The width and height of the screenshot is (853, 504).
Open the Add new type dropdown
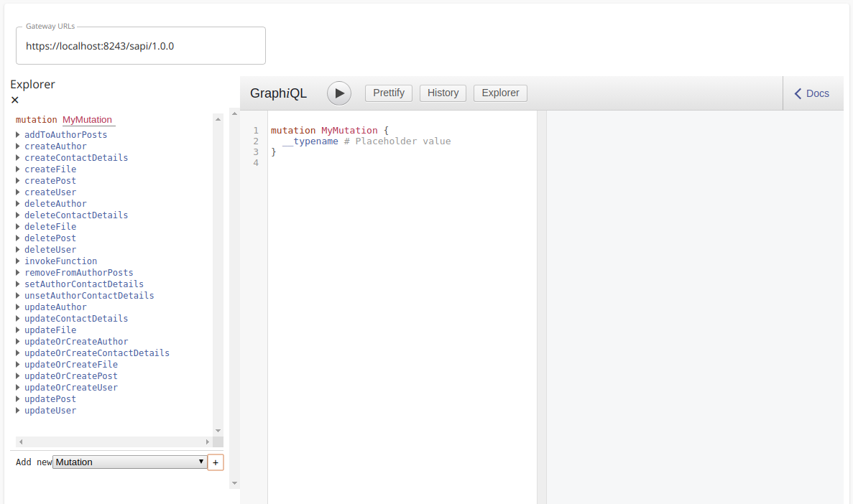pos(129,462)
